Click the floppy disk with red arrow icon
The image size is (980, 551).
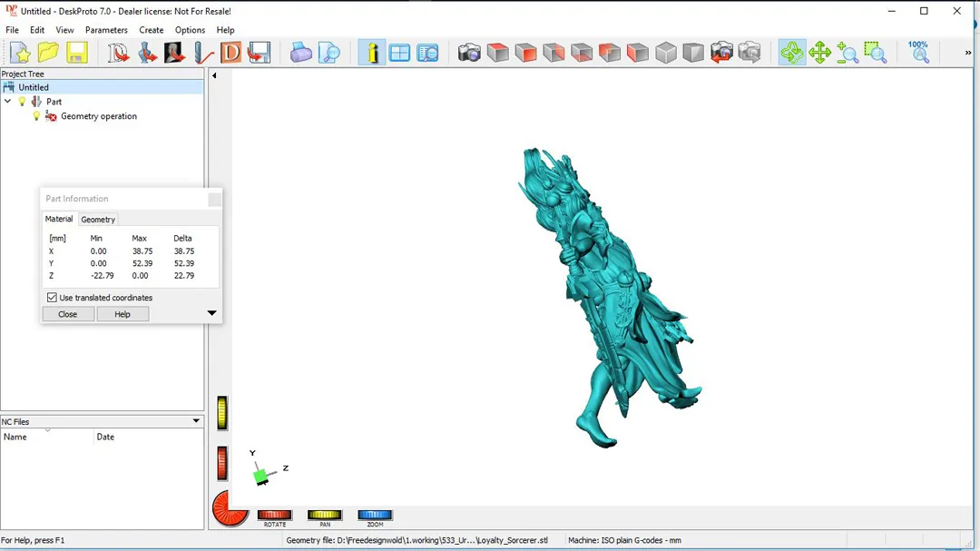pos(259,53)
